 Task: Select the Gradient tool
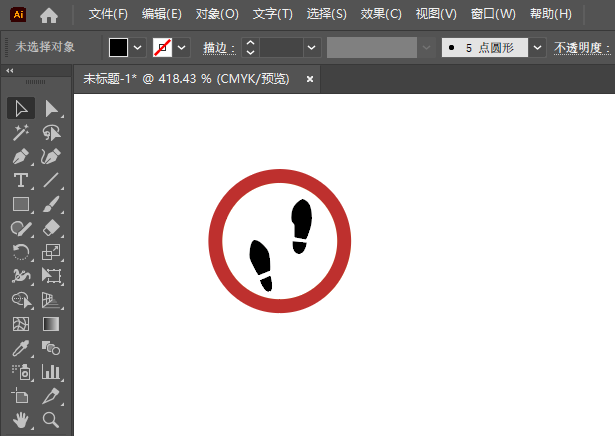pos(51,324)
